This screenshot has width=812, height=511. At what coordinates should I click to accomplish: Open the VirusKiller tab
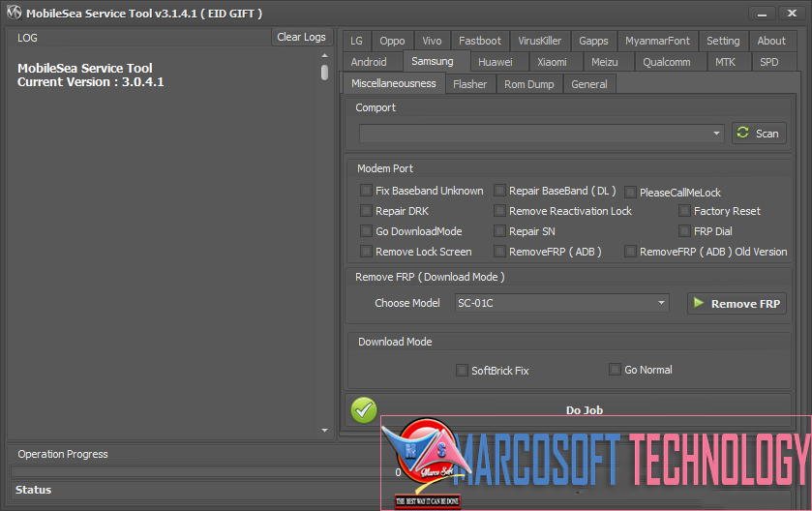click(540, 41)
